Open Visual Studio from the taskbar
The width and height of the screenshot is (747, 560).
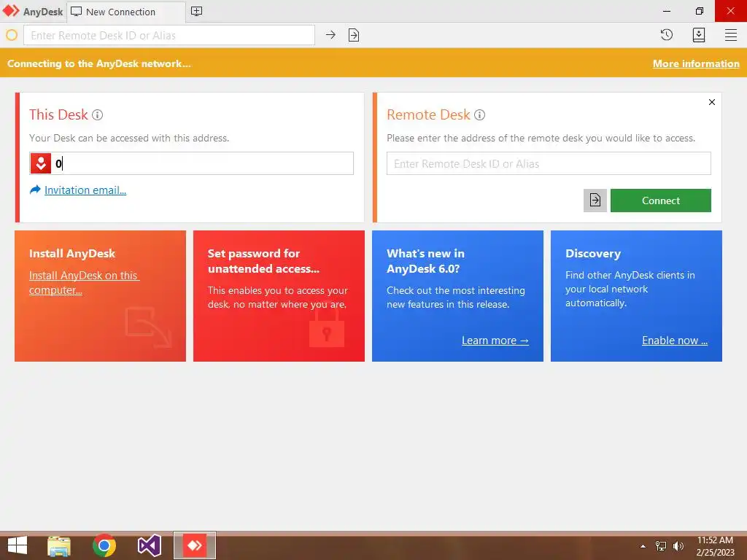(149, 545)
